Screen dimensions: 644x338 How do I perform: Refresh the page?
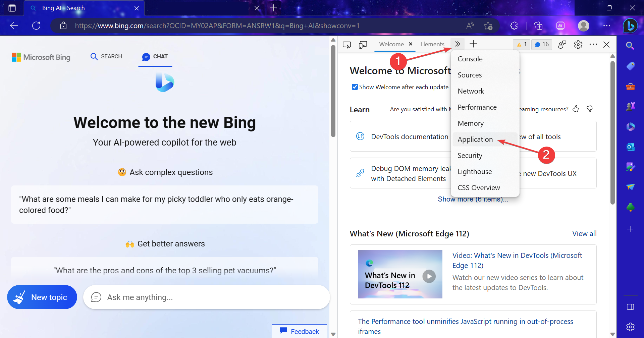pyautogui.click(x=36, y=26)
